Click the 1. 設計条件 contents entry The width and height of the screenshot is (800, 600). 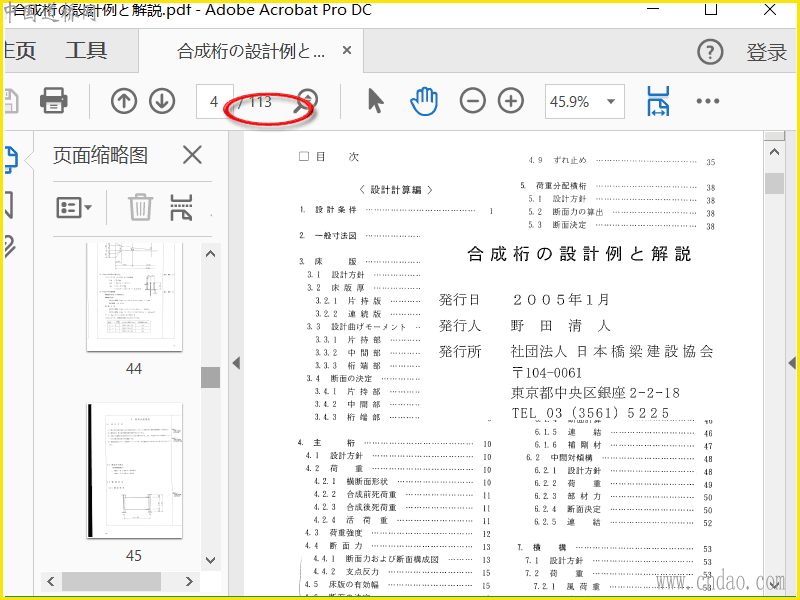point(396,210)
